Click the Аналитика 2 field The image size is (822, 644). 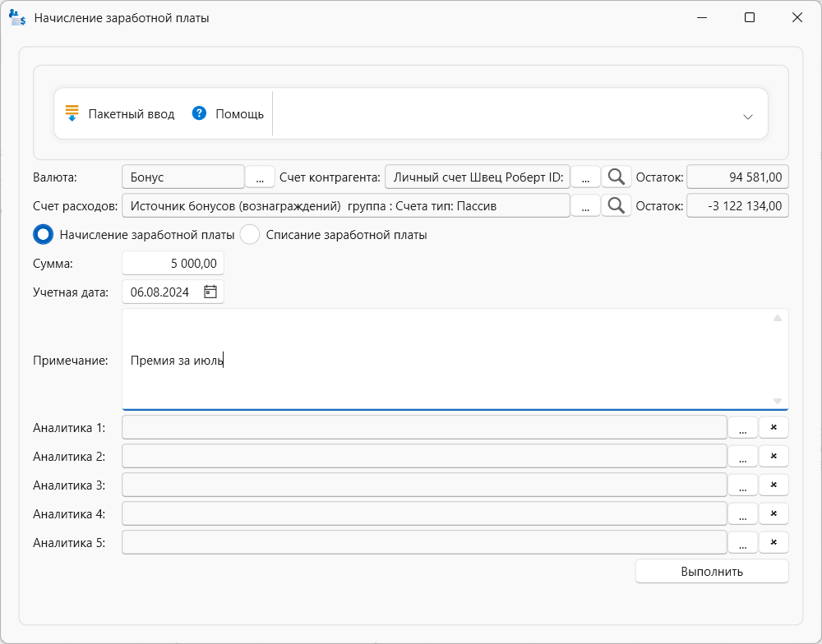click(x=425, y=457)
